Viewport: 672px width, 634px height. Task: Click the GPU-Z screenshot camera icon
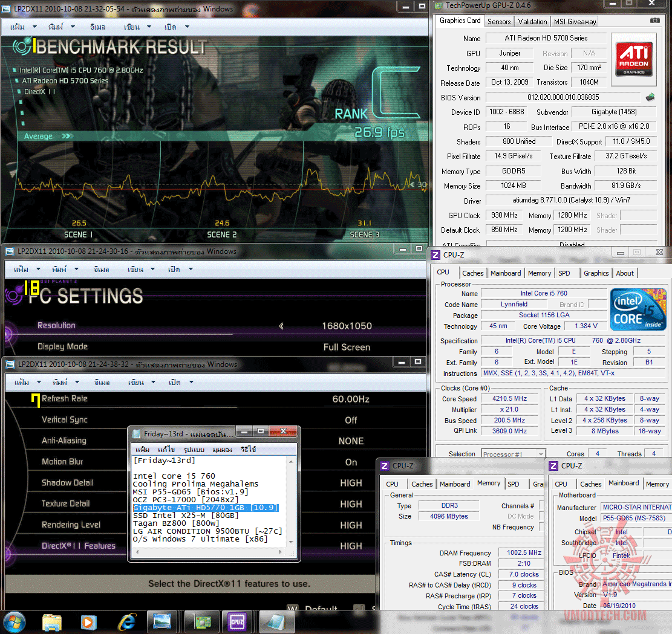click(655, 21)
